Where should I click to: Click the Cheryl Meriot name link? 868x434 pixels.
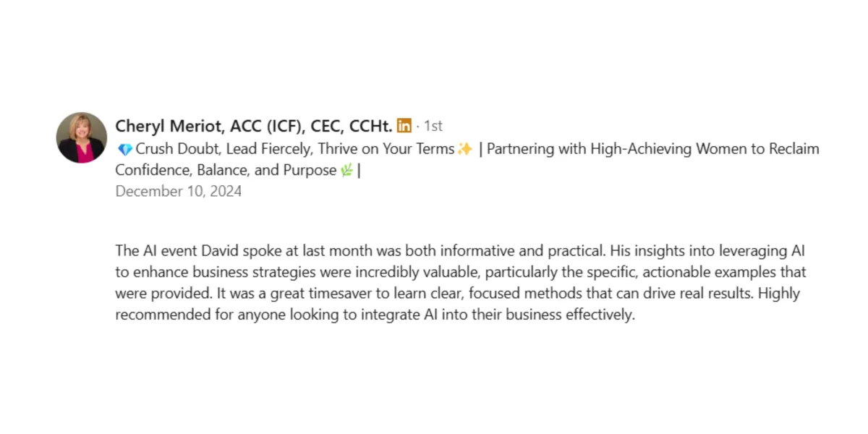pyautogui.click(x=169, y=126)
